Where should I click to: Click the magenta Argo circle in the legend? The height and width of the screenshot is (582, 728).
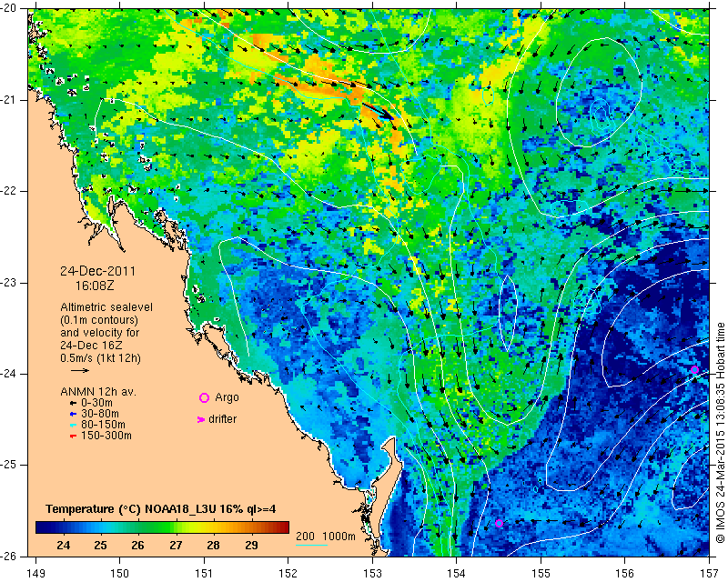pyautogui.click(x=204, y=397)
